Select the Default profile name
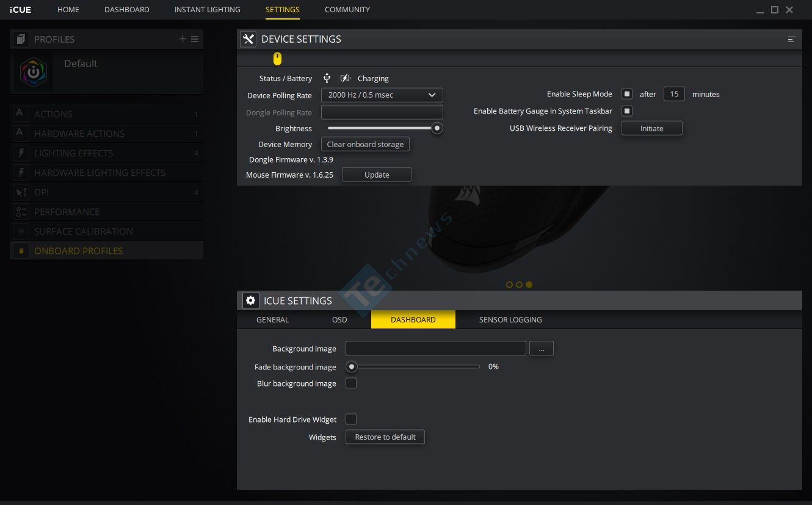The width and height of the screenshot is (812, 505). pyautogui.click(x=81, y=64)
